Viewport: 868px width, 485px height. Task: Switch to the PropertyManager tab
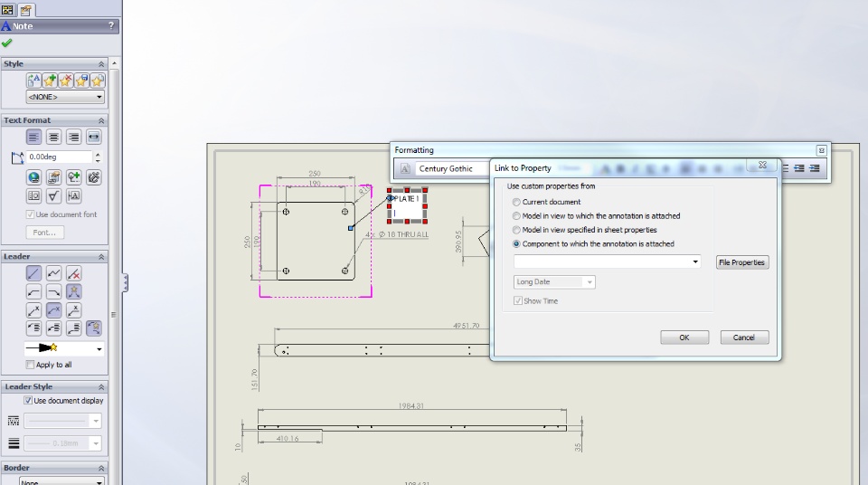click(x=25, y=9)
